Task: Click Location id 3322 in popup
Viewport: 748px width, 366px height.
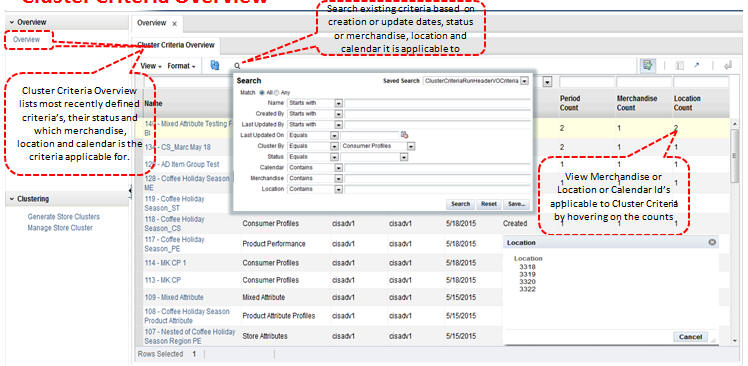Action: [x=527, y=289]
